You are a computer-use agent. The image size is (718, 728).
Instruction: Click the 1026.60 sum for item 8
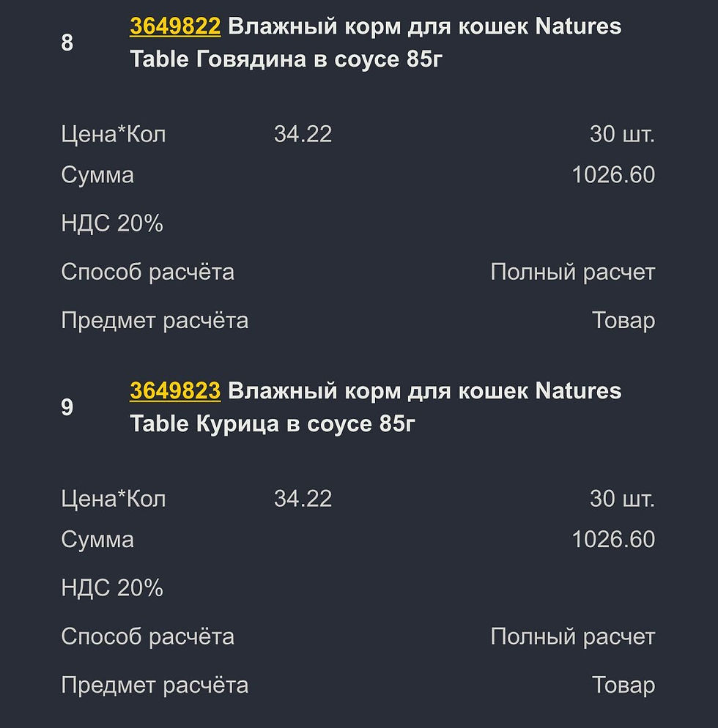pos(613,175)
